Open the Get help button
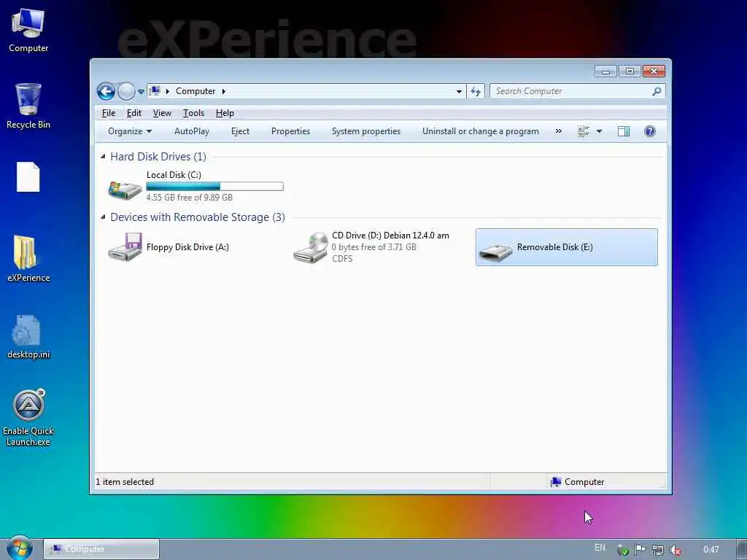The image size is (747, 560). point(650,131)
